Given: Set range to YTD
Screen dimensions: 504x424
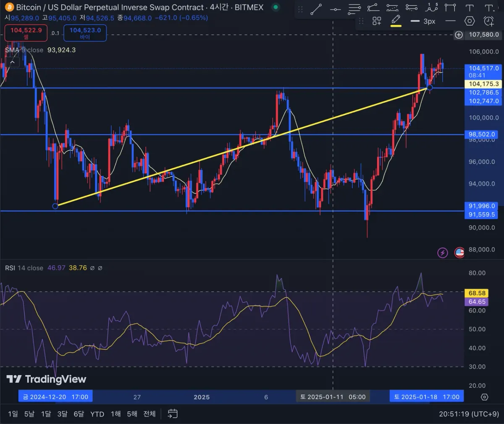Looking at the screenshot, I should (97, 414).
